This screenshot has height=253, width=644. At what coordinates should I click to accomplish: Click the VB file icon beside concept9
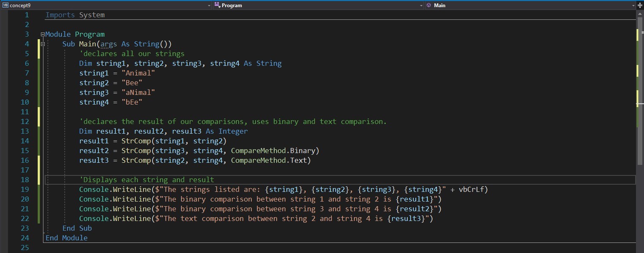tap(5, 5)
